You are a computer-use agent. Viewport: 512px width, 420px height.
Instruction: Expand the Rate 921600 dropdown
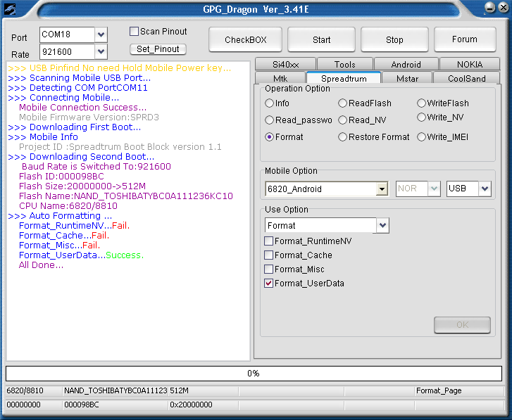point(101,51)
